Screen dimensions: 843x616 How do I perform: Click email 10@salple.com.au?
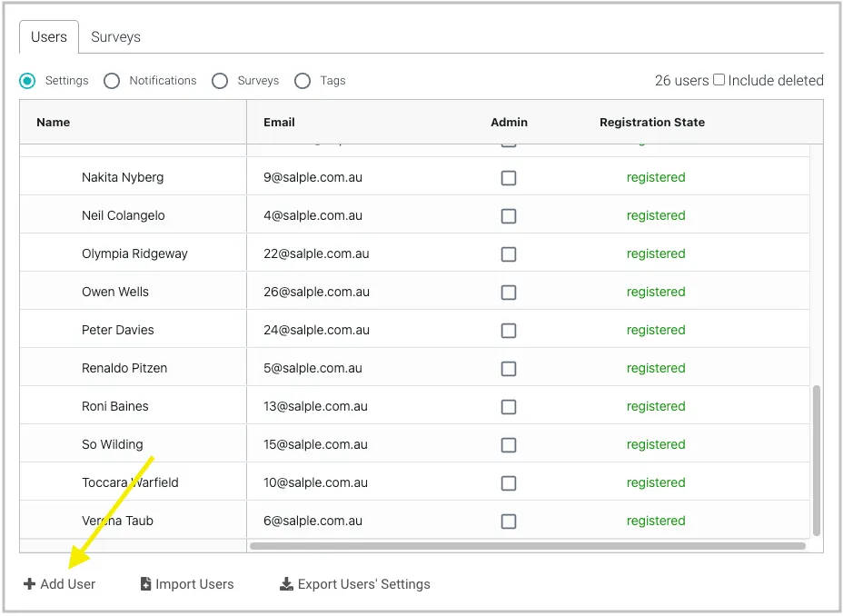(x=315, y=482)
